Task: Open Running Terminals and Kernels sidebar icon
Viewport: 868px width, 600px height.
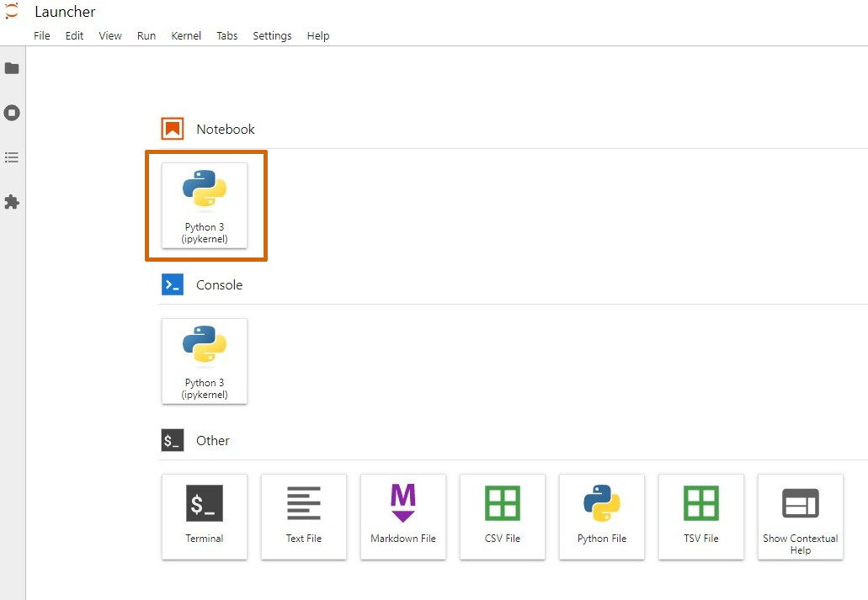Action: (x=12, y=113)
